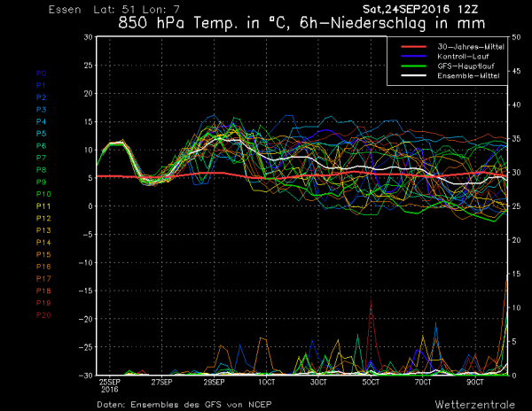Click ensemble member label P13
Viewport: 532px width, 411px height.
43,229
